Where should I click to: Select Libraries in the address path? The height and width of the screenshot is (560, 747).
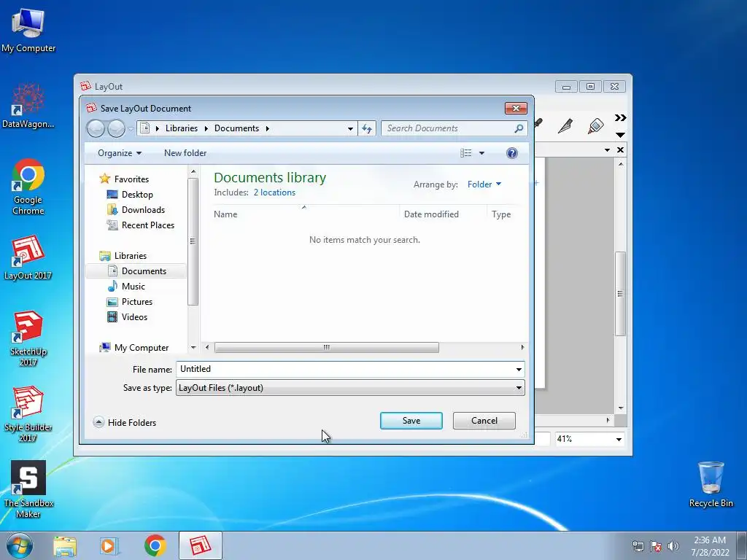click(182, 128)
